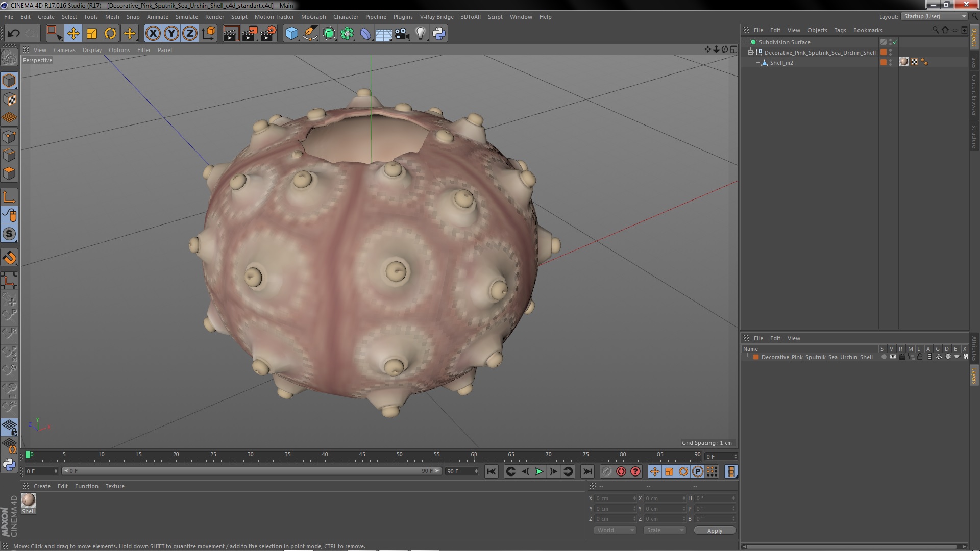Click the Apply button
This screenshot has height=551, width=980.
tap(715, 531)
